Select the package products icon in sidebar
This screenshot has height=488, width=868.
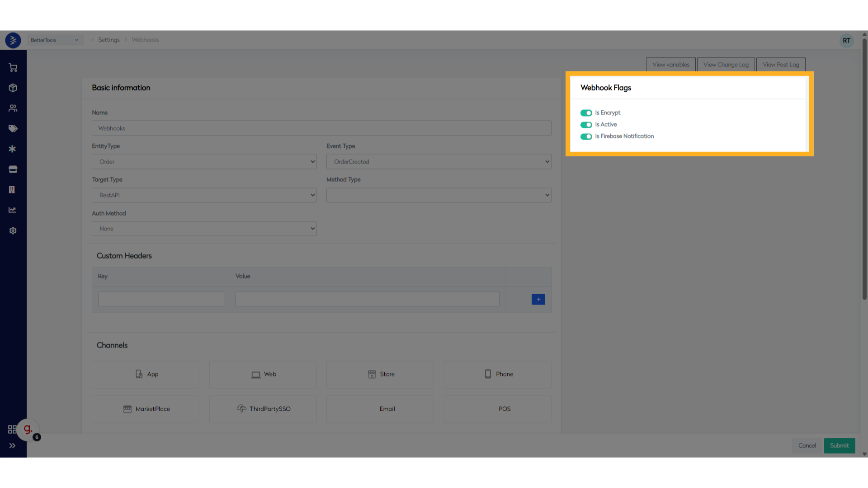(12, 88)
